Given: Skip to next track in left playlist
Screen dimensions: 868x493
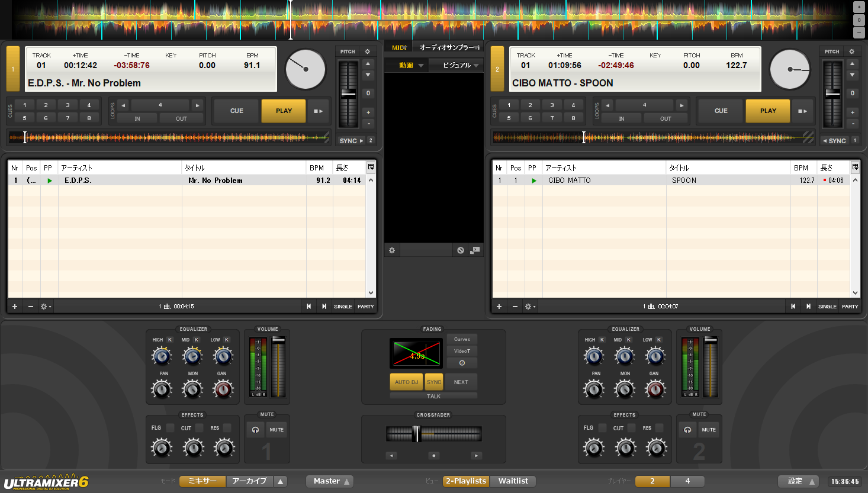Looking at the screenshot, I should (324, 307).
